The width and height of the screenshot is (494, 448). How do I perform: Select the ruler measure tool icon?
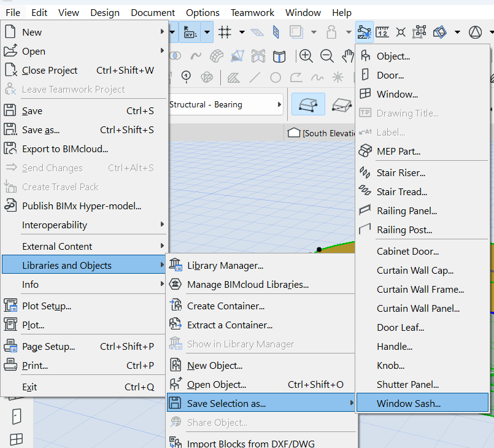[x=382, y=32]
